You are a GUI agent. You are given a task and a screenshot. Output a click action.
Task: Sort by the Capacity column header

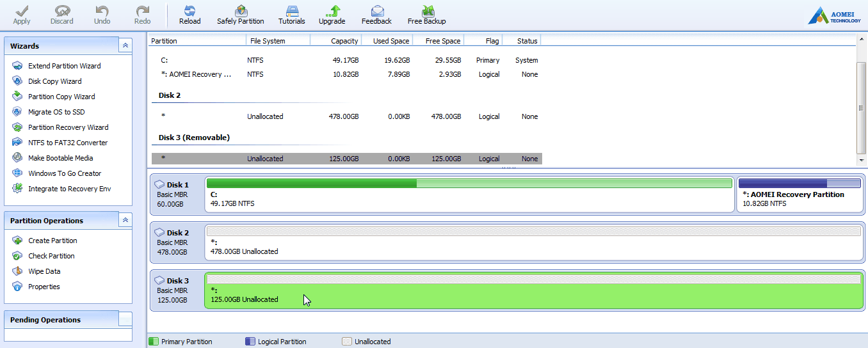tap(335, 40)
